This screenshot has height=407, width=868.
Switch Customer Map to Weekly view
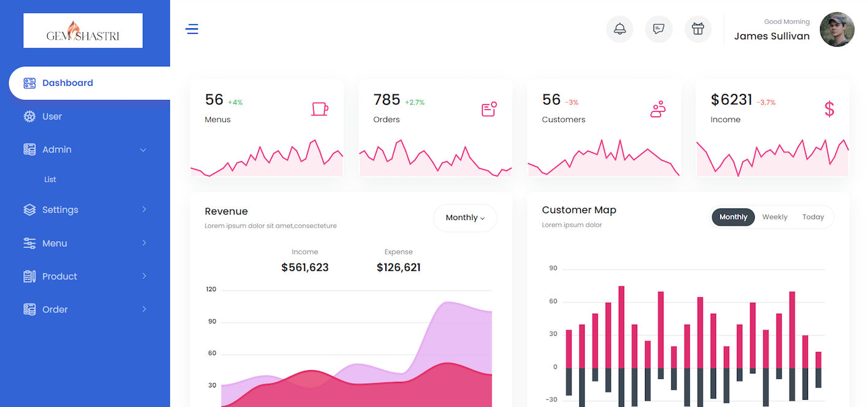(x=774, y=216)
